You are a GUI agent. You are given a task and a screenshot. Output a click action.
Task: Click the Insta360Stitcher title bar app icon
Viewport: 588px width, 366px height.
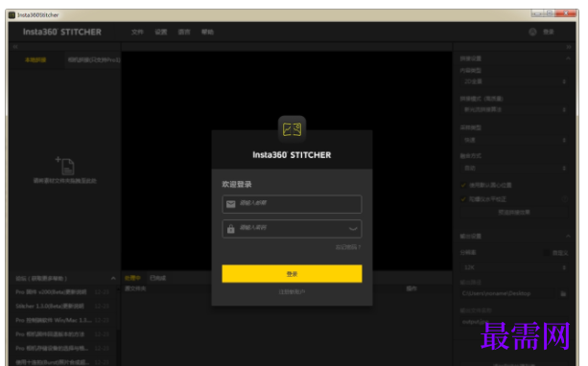(12, 15)
